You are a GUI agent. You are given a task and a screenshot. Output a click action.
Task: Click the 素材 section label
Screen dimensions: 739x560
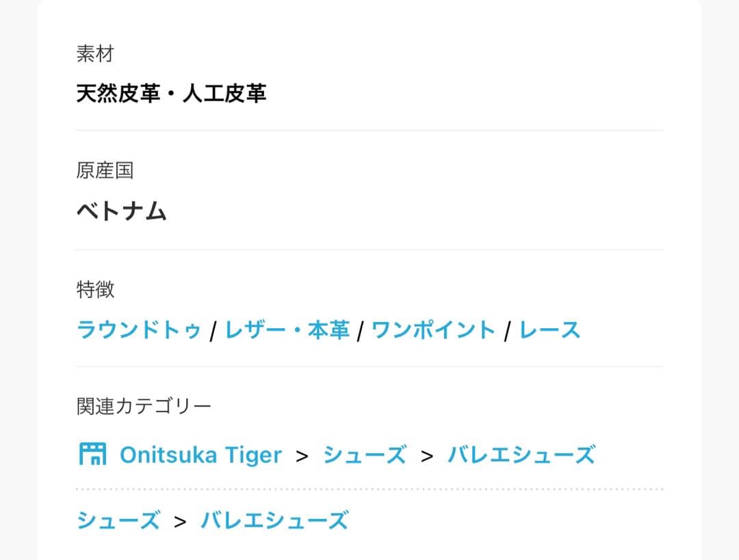(94, 54)
